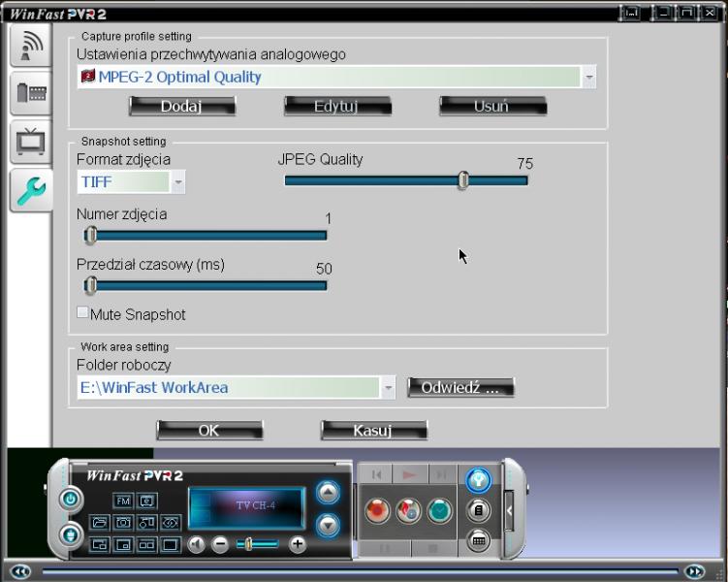This screenshot has height=582, width=728.
Task: Open the EPG 'e' icon
Action: (x=146, y=501)
